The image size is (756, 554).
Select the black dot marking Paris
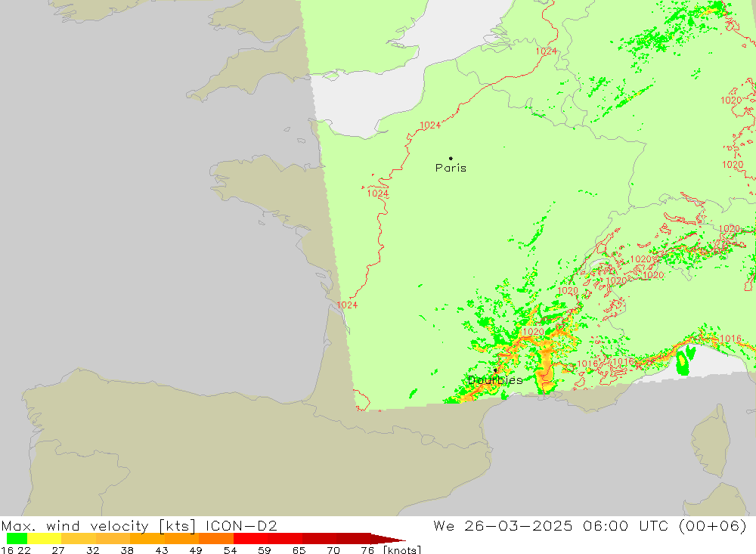point(451,158)
